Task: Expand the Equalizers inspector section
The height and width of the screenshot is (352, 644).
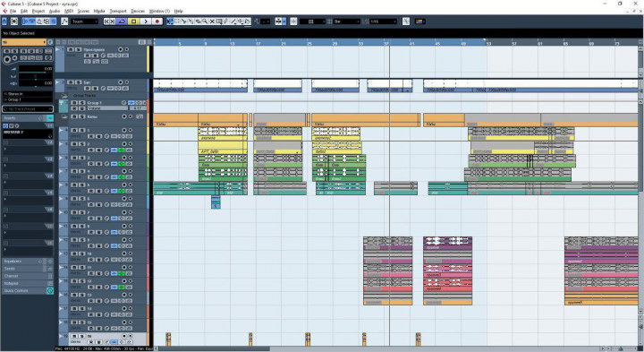Action: (x=28, y=262)
